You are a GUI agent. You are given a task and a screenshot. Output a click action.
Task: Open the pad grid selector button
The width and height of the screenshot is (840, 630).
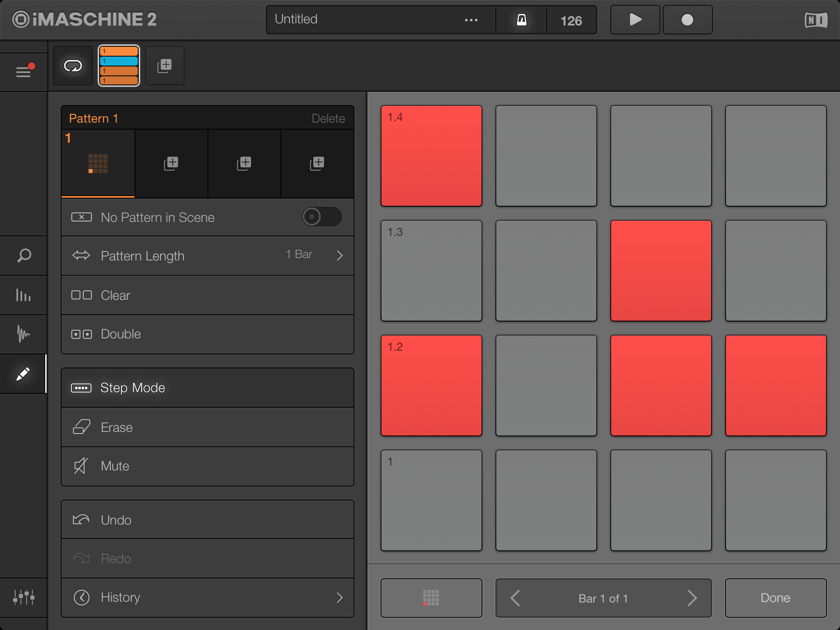(431, 598)
